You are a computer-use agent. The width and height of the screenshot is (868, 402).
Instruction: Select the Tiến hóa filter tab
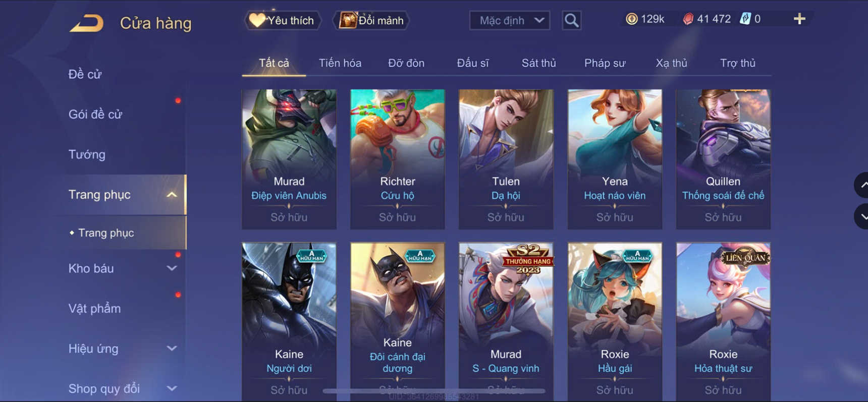point(340,63)
